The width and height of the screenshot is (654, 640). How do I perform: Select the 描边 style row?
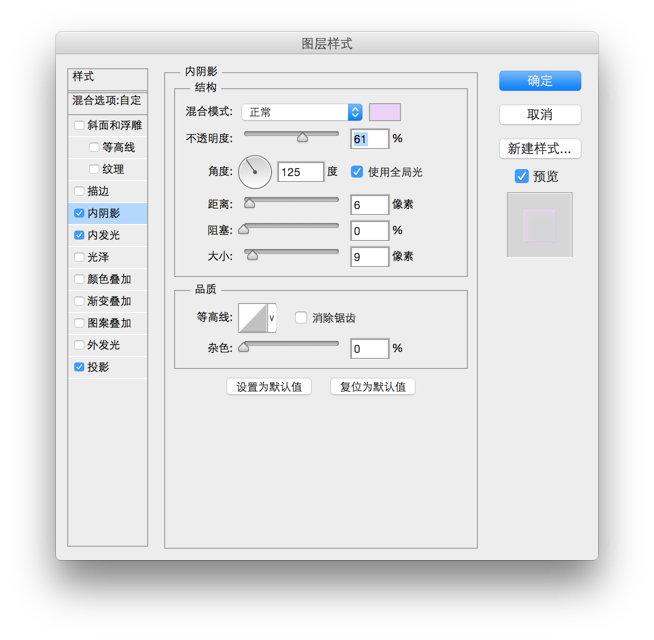point(108,191)
